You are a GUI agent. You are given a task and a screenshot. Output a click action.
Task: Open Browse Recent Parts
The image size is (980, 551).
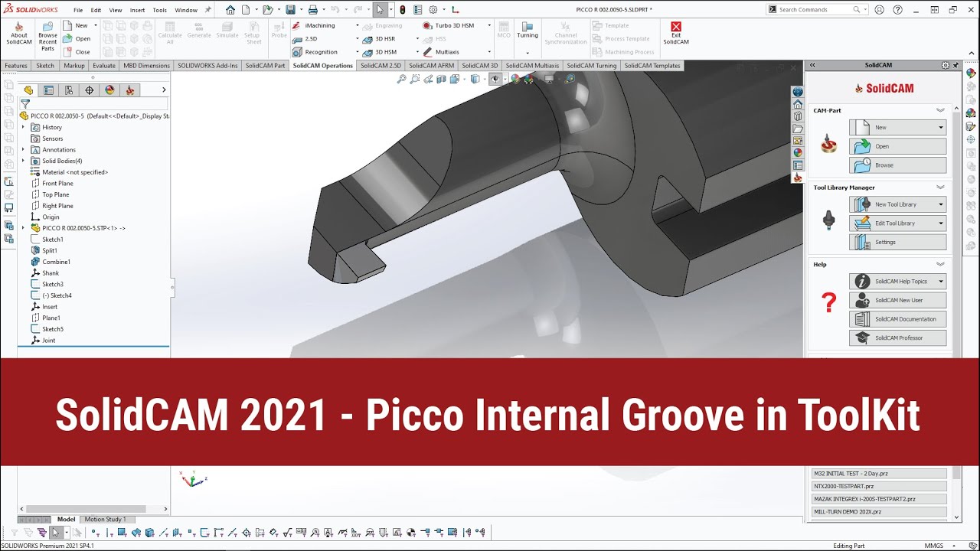click(47, 36)
